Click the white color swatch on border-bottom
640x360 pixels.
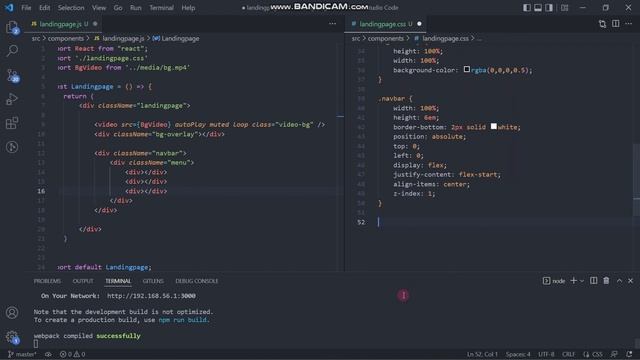[493, 127]
